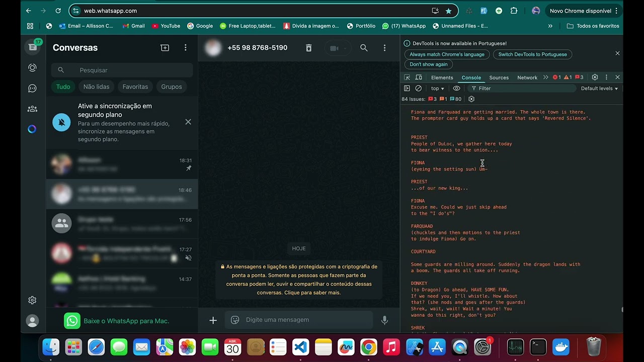Click the microphone voice message icon
This screenshot has height=362, width=644.
coord(384,320)
